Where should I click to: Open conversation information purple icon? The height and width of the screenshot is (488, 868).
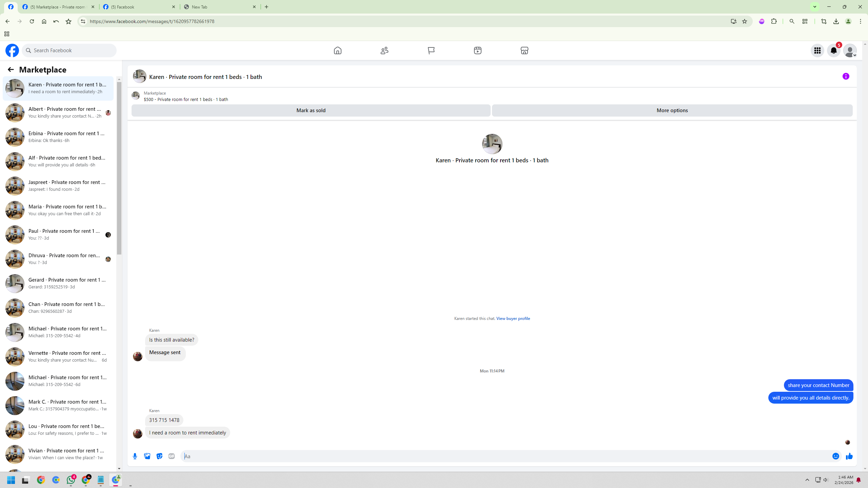[x=846, y=76]
